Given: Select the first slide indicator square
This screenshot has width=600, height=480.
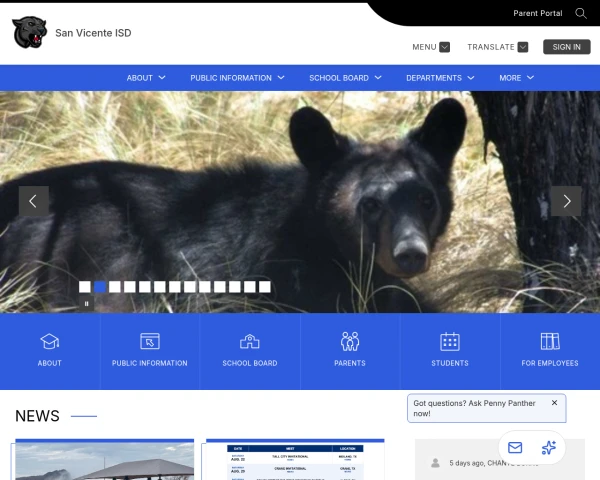Looking at the screenshot, I should tap(85, 287).
